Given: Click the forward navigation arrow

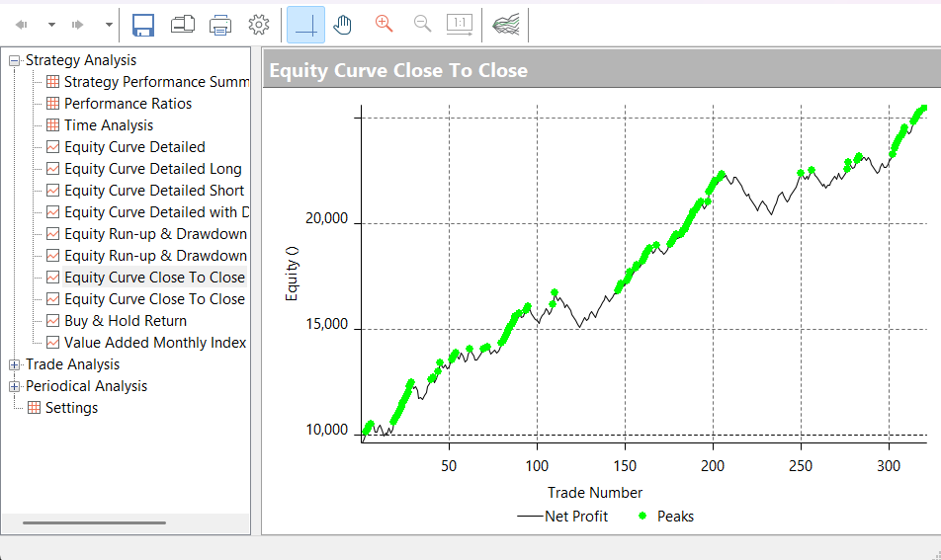Looking at the screenshot, I should (77, 25).
